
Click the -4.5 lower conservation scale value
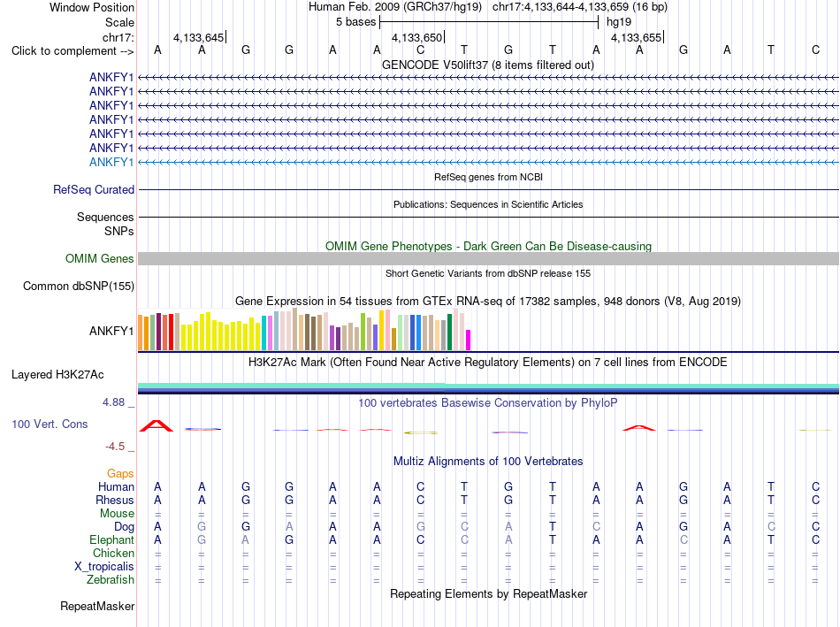(x=115, y=447)
